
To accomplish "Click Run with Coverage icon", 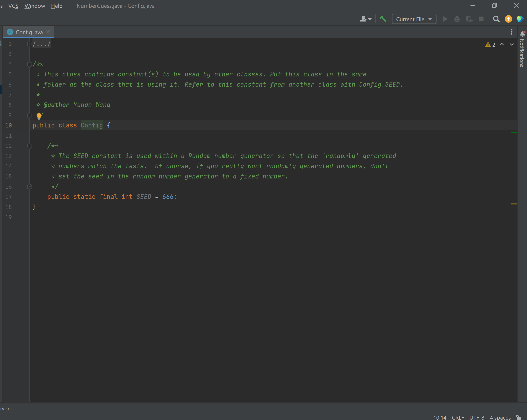I will point(469,19).
